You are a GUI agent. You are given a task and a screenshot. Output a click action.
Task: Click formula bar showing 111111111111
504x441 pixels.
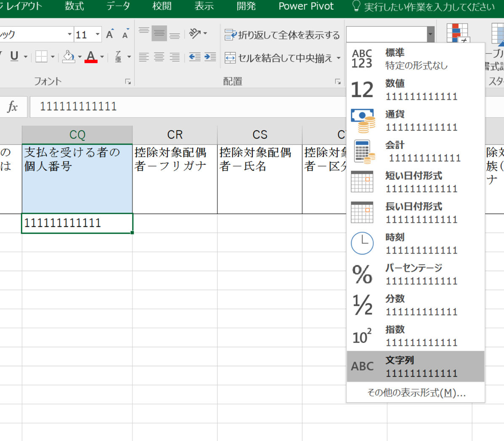(x=188, y=107)
